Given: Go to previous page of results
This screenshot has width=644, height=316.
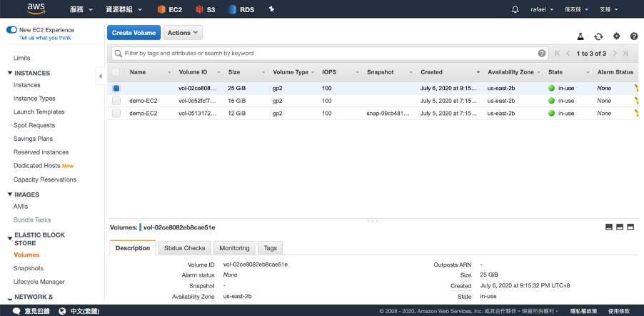Looking at the screenshot, I should [x=568, y=53].
